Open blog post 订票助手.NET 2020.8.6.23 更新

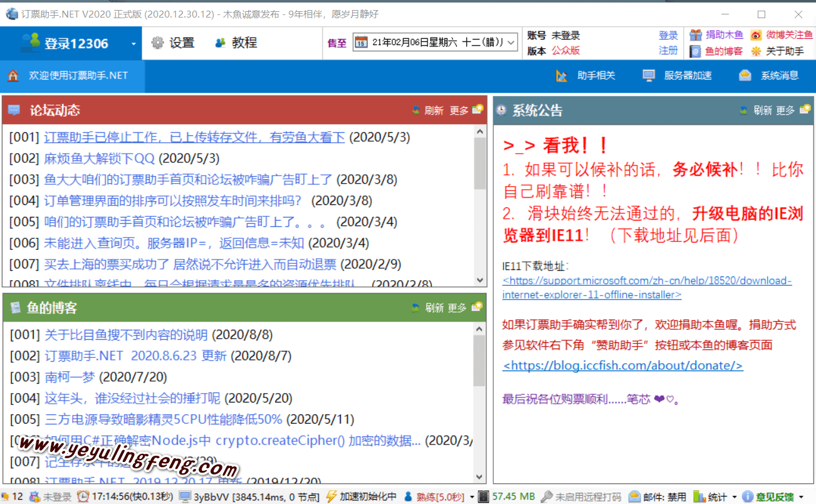(135, 356)
